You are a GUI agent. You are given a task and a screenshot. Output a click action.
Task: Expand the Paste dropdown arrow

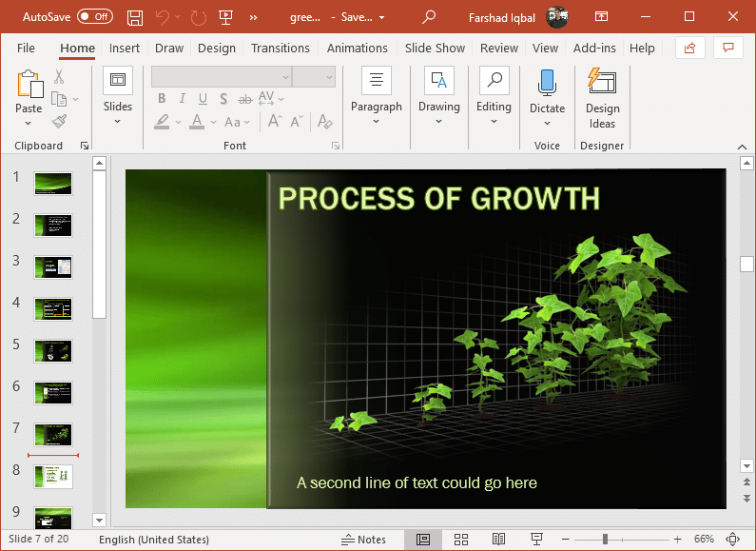(x=28, y=124)
